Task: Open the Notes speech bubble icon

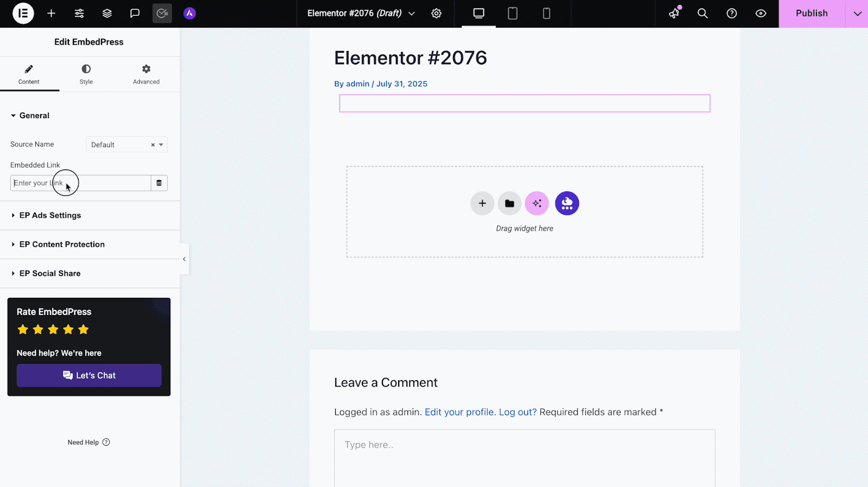Action: pyautogui.click(x=135, y=13)
